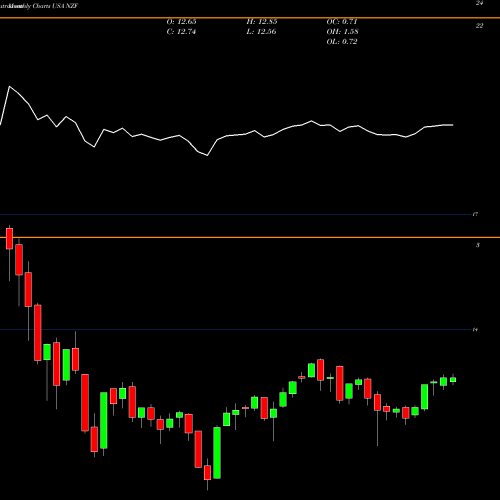The width and height of the screenshot is (500, 500).
Task: Click the axis label '24'
Action: [479, 3]
